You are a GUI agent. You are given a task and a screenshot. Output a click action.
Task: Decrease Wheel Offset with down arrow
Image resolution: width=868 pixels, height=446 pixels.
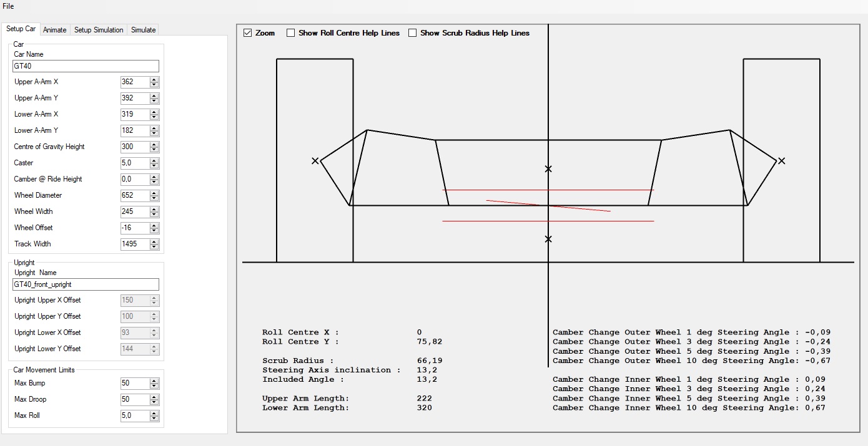tap(154, 230)
